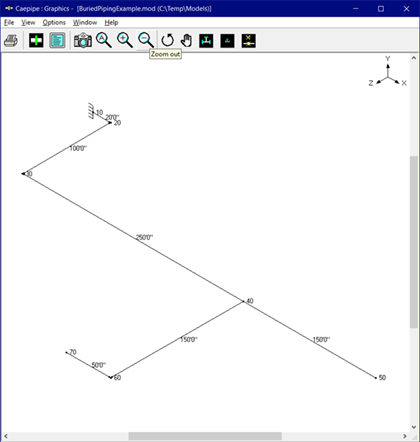
Task: Open the Window menu
Action: (85, 22)
